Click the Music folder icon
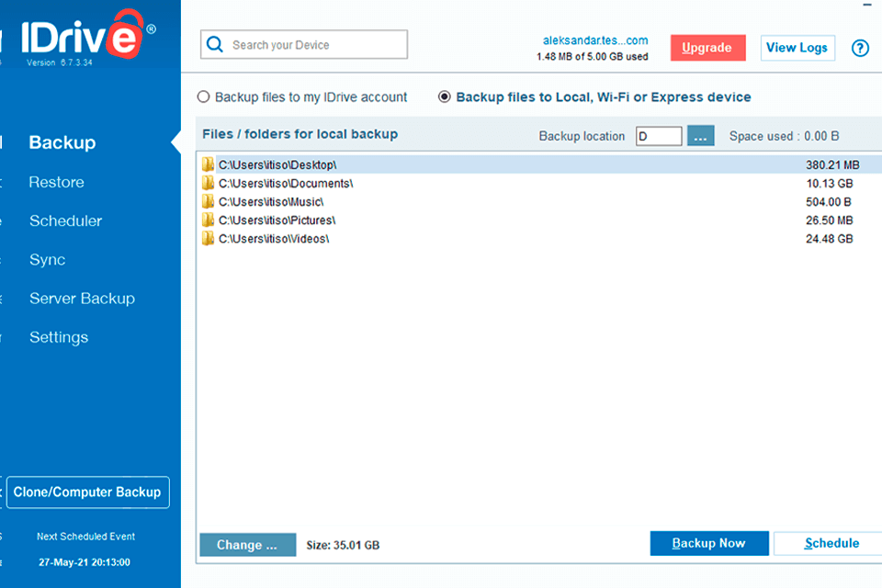This screenshot has width=882, height=588. pyautogui.click(x=208, y=201)
